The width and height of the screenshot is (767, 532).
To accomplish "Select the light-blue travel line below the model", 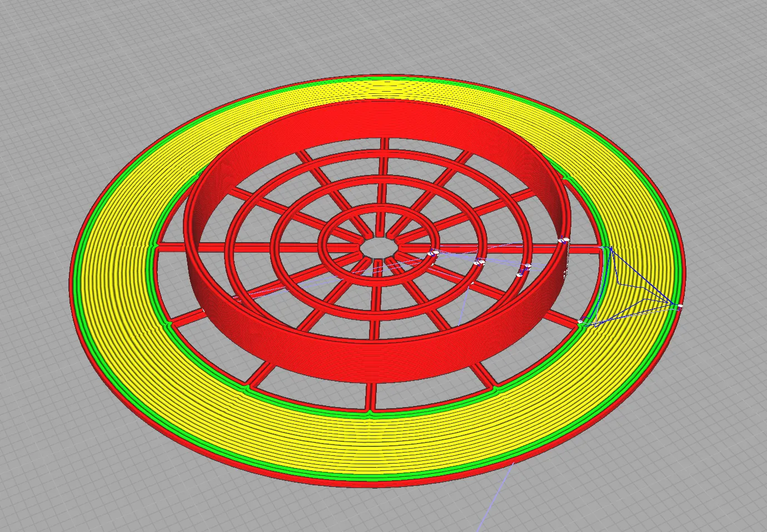I will pos(497,494).
